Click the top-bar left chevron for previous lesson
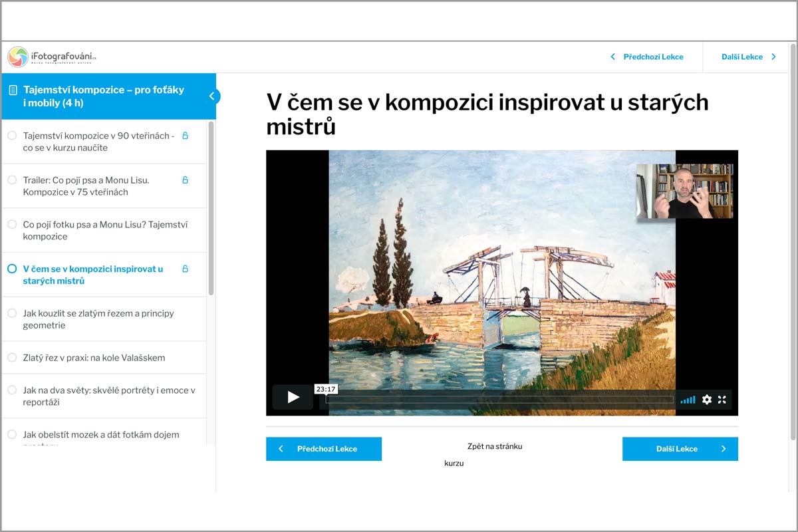 [612, 57]
